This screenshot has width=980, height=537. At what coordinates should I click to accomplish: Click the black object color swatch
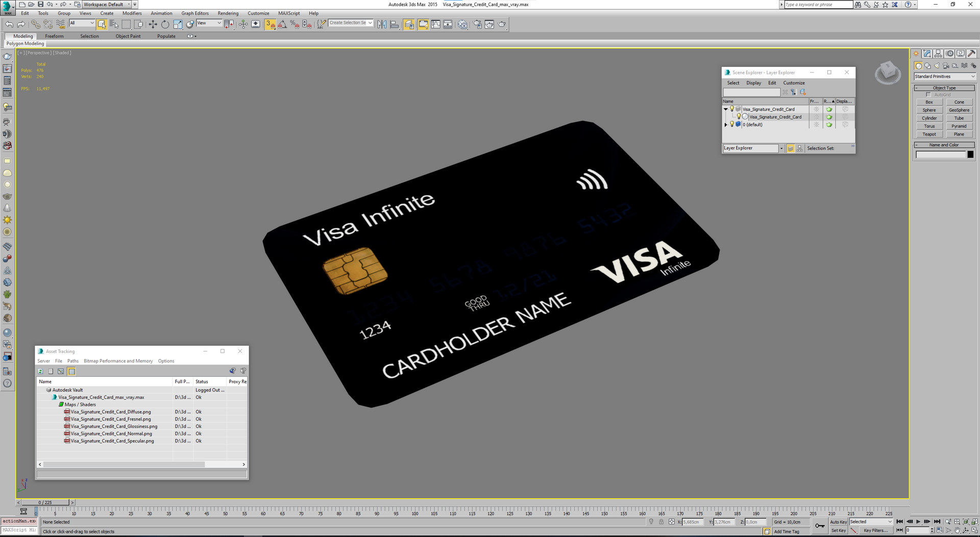tap(970, 155)
